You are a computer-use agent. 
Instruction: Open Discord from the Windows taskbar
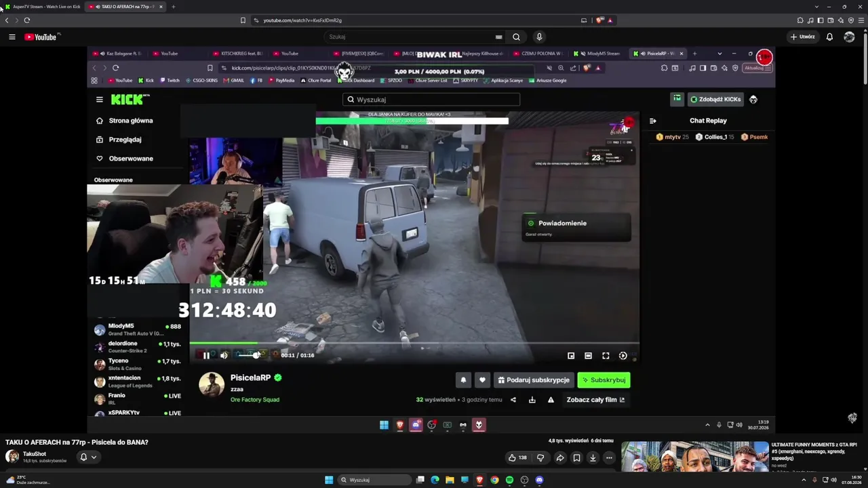539,480
